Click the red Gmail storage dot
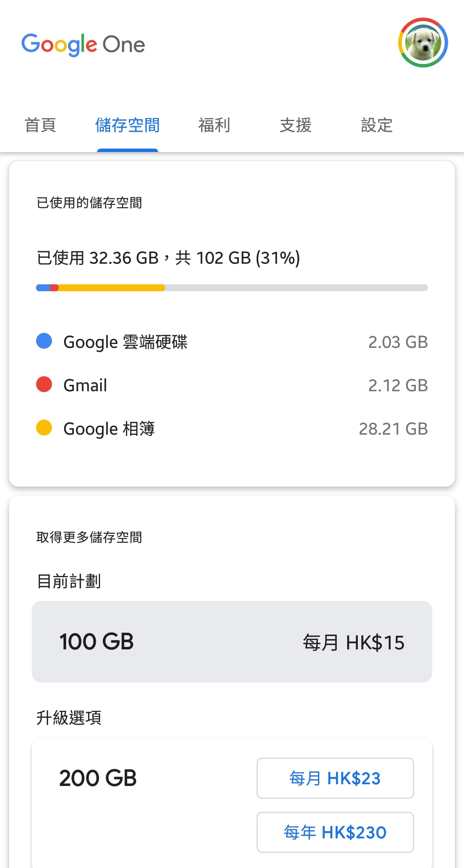The image size is (464, 868). (44, 384)
